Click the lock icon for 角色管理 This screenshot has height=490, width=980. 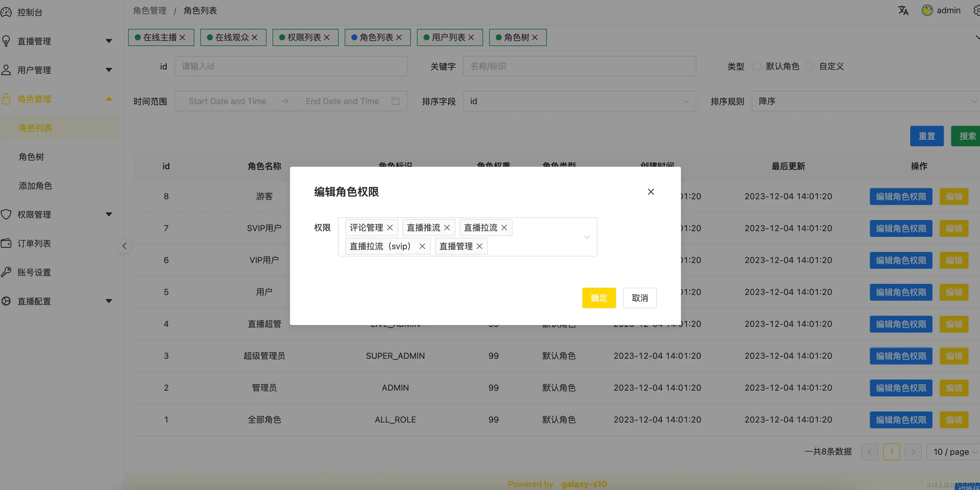[x=6, y=99]
